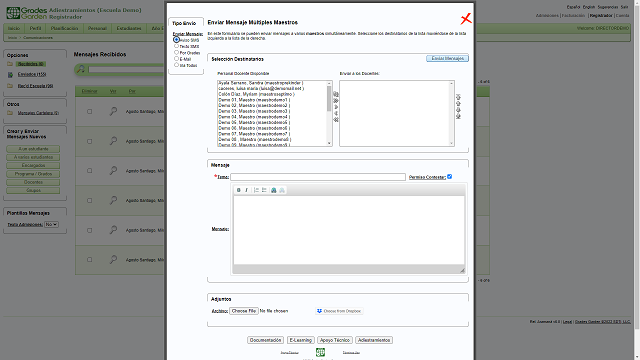Screen dimensions: 640x360
Task: Toggle the Permiso Contestar checkbox
Action: pyautogui.click(x=449, y=177)
